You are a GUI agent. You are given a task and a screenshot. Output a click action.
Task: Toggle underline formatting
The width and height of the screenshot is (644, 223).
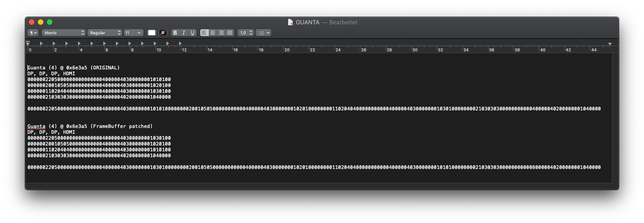coord(193,33)
